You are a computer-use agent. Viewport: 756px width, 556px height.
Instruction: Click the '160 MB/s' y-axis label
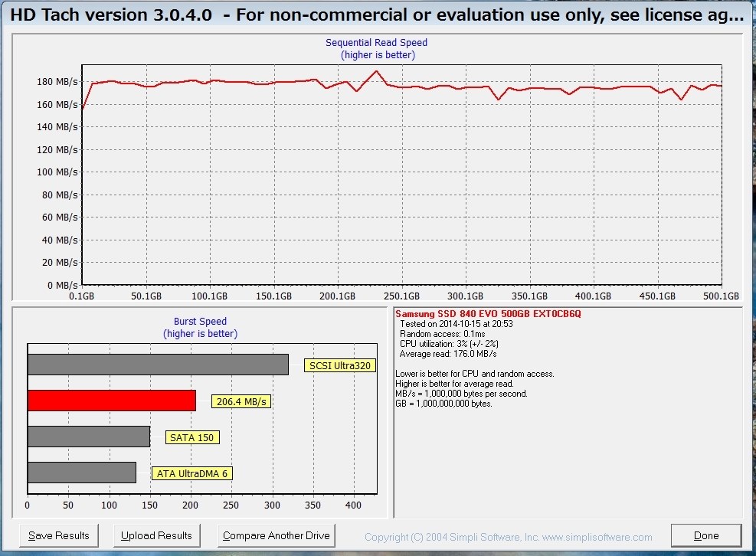pyautogui.click(x=57, y=104)
